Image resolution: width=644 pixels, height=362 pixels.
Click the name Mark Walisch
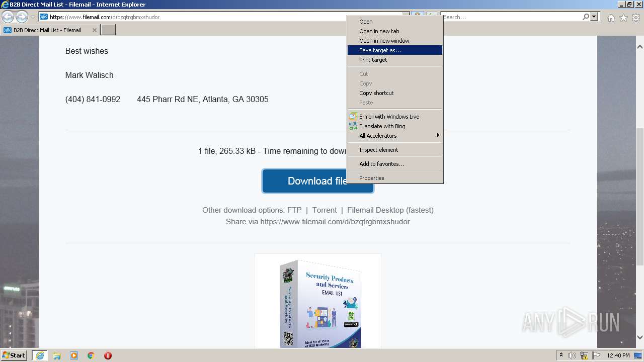coord(89,75)
